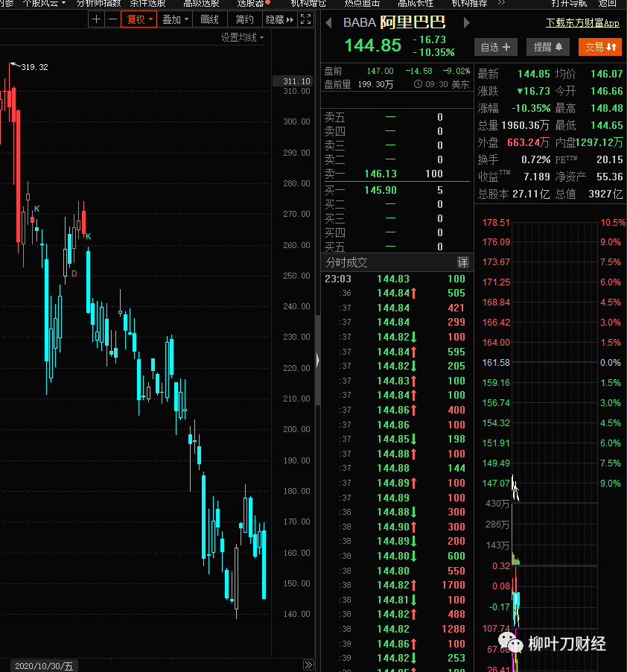Expand the chart to fullscreen
The width and height of the screenshot is (627, 672).
tap(306, 19)
